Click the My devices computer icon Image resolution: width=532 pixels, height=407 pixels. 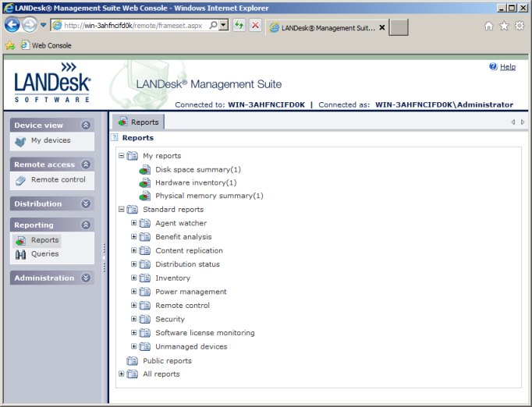(x=20, y=141)
